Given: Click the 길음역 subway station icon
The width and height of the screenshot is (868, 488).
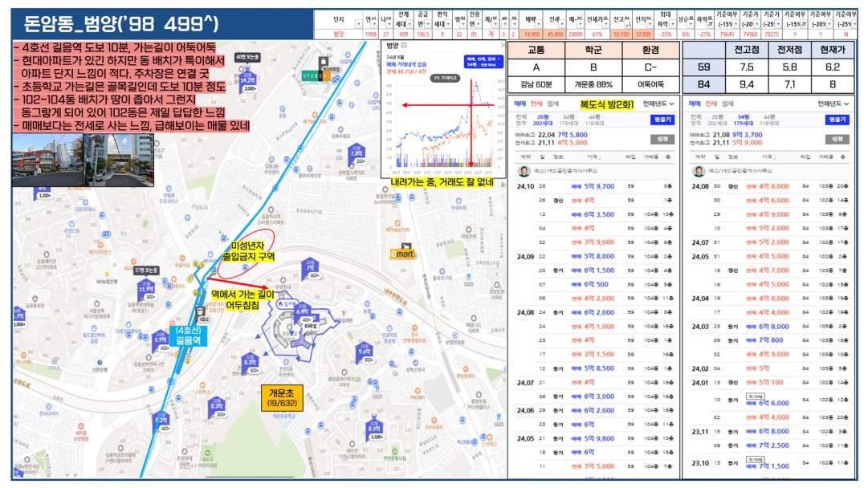Looking at the screenshot, I should click(201, 311).
